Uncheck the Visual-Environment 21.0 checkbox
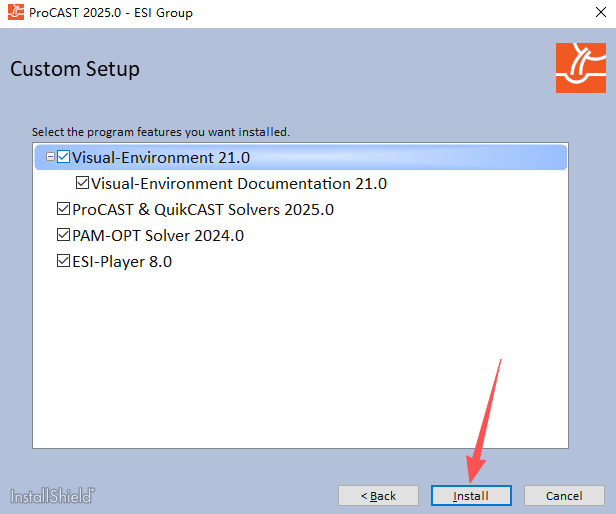The height and width of the screenshot is (514, 616). point(63,157)
